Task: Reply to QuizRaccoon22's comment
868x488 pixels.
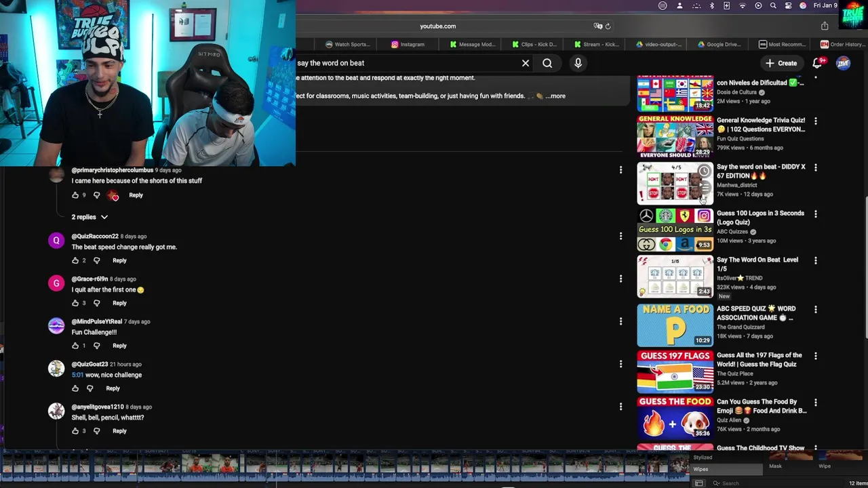Action: coord(119,260)
